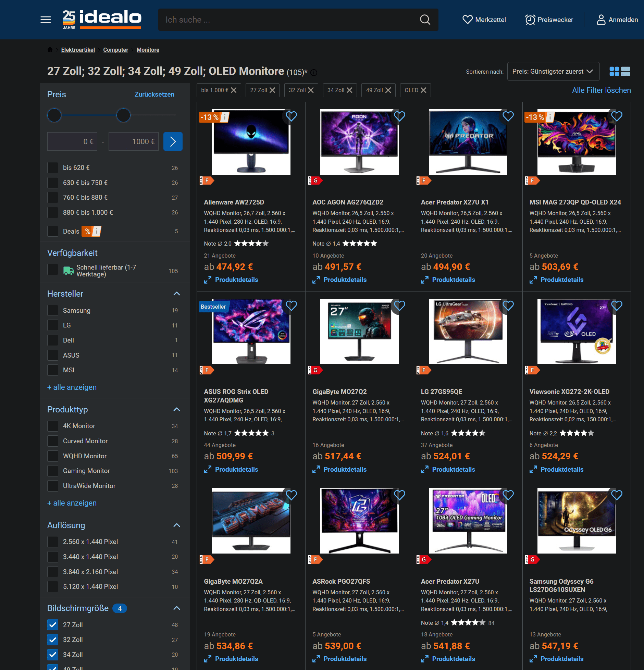Click the minimum price slider handle
The height and width of the screenshot is (670, 644).
(54, 115)
